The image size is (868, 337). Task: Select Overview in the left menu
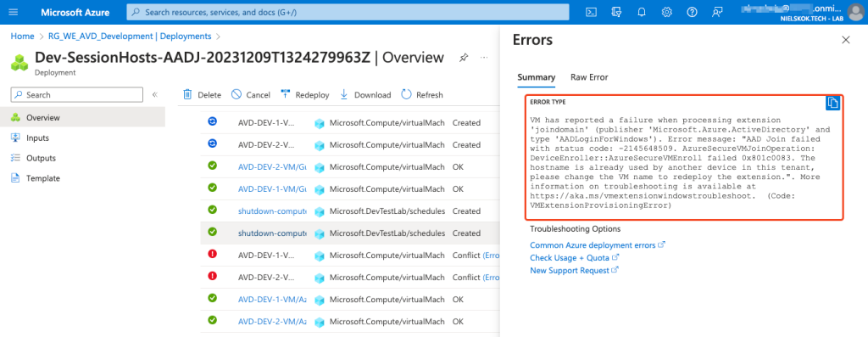point(82,117)
